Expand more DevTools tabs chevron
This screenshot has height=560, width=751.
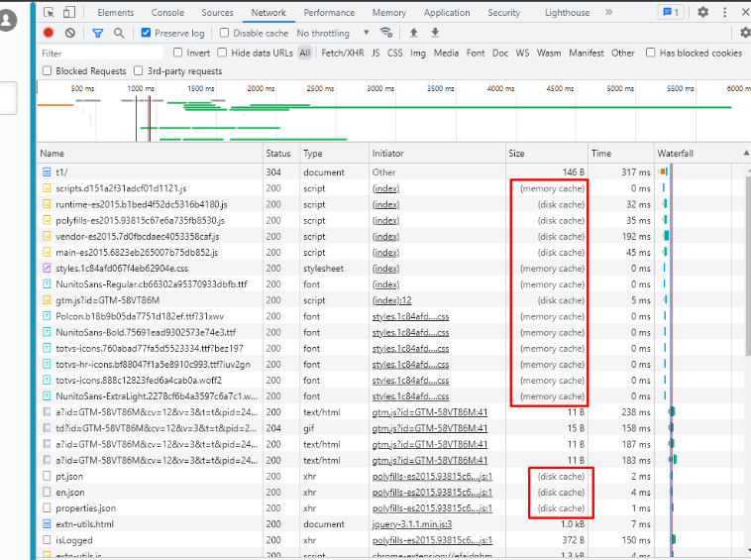608,12
